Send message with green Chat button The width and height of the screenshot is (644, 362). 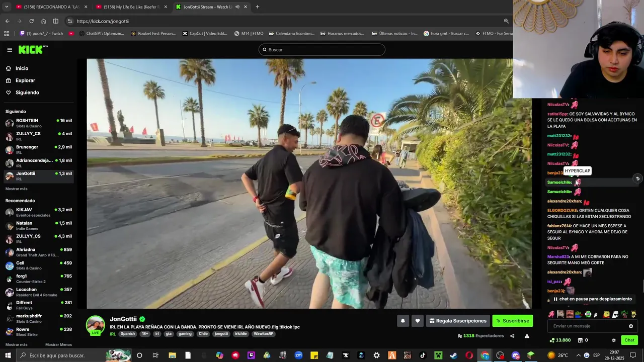(629, 340)
